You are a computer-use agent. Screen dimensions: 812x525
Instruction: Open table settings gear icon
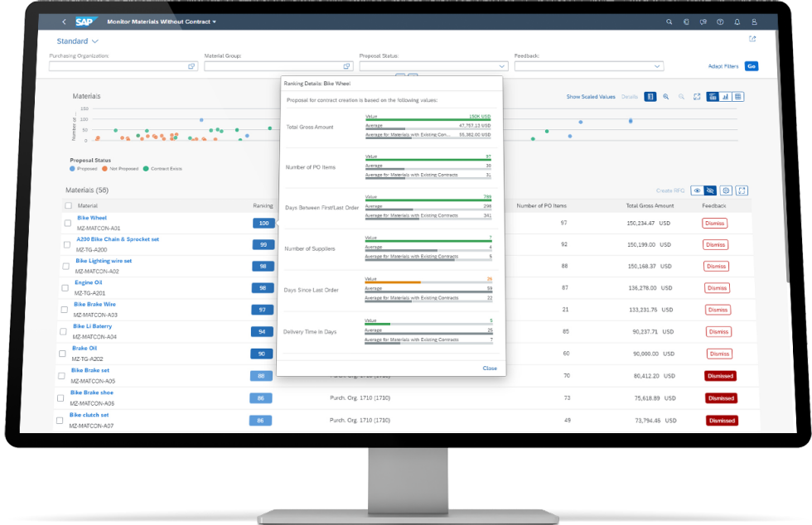tap(726, 190)
